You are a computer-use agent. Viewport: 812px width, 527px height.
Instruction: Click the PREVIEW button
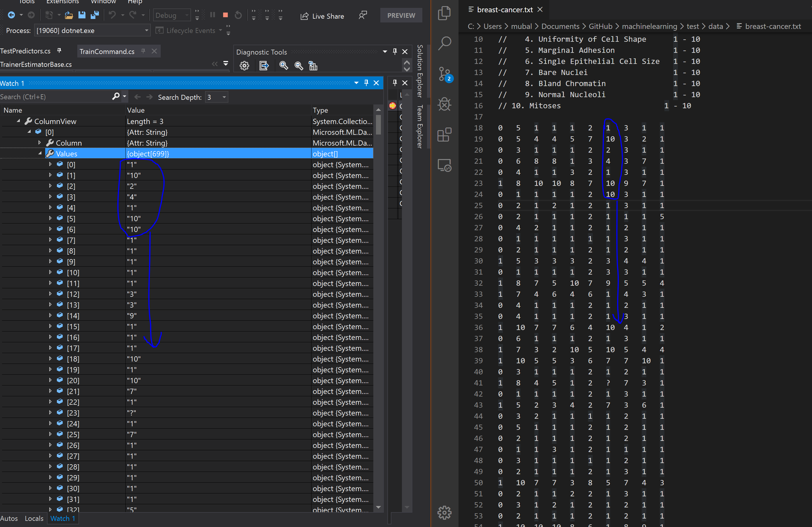click(x=401, y=15)
